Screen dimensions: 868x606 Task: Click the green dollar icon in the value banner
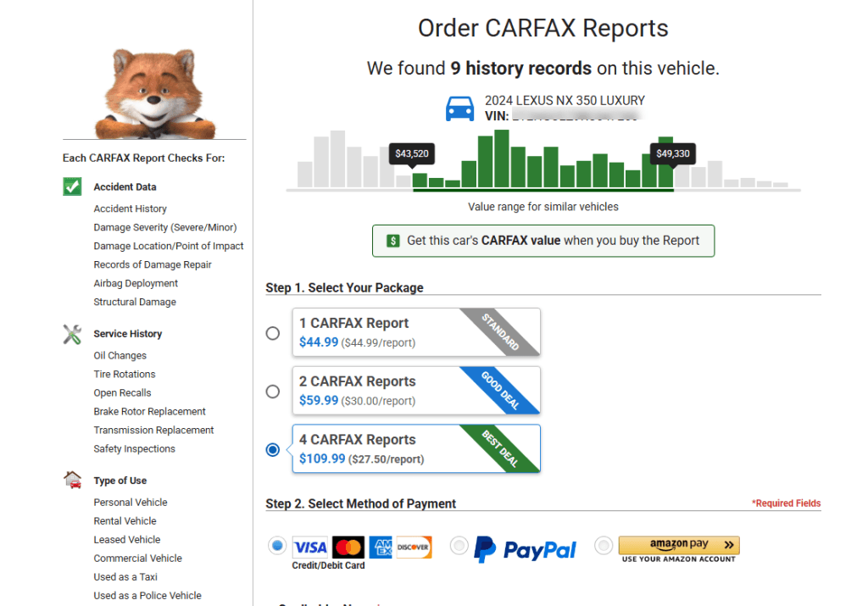point(393,241)
